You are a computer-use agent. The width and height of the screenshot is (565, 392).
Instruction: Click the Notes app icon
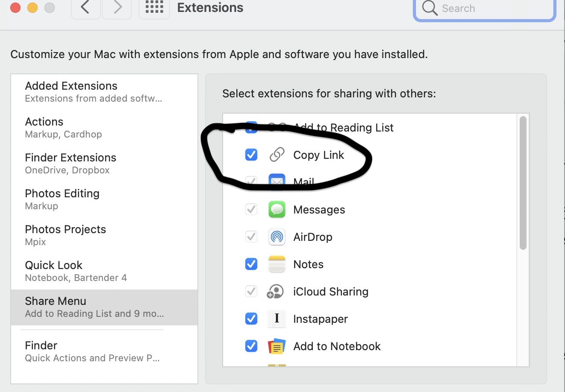pyautogui.click(x=277, y=264)
